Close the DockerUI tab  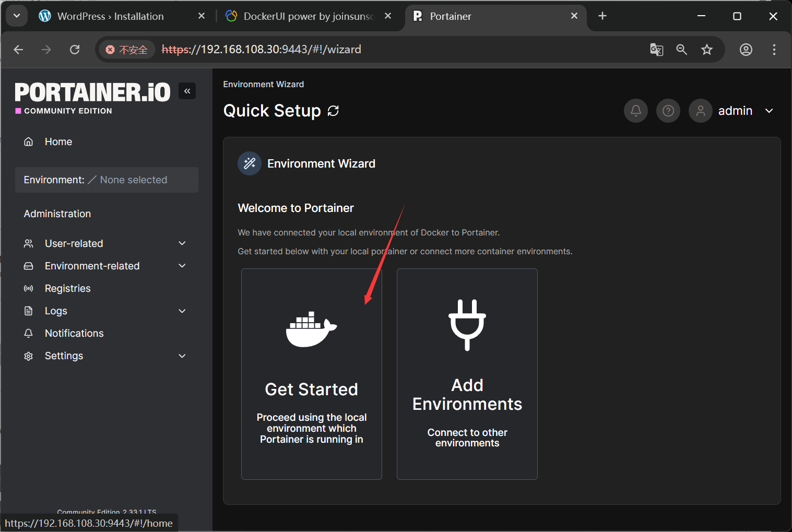pyautogui.click(x=388, y=16)
